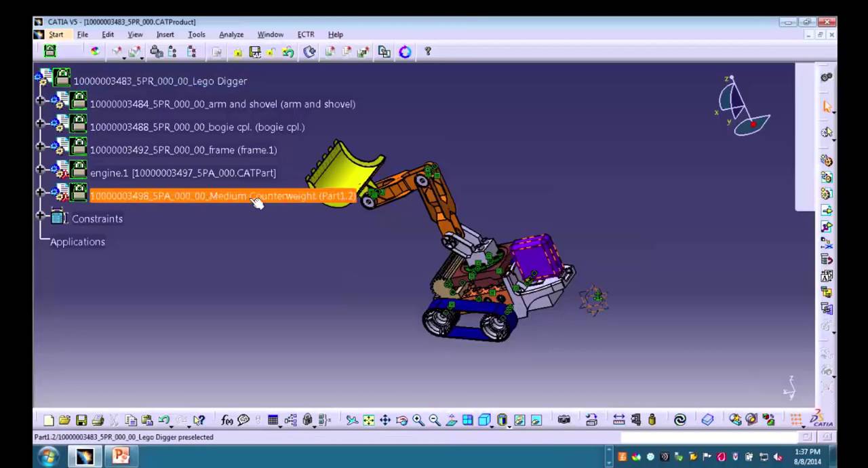The image size is (868, 468).
Task: Click the Capture camera icon
Action: point(564,420)
